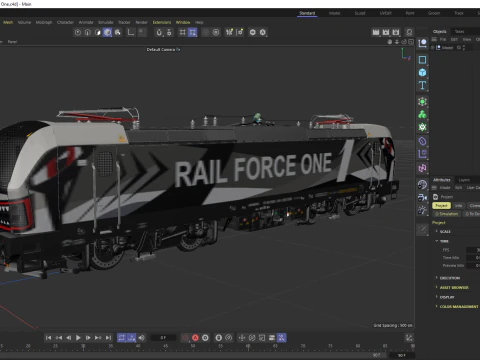Click the rotation key icon in timeline
The width and height of the screenshot is (480, 360).
252,338
